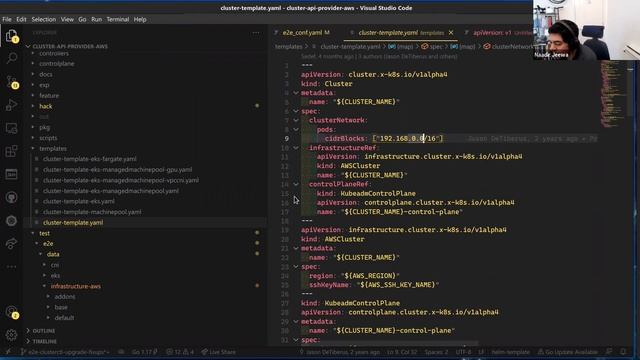640x360 pixels.
Task: Collapse the templates folder
Action: (53, 149)
